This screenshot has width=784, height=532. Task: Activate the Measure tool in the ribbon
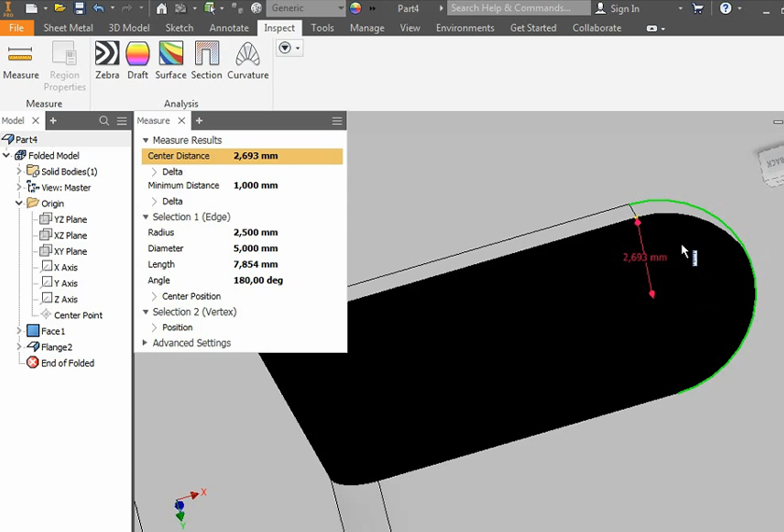point(21,62)
